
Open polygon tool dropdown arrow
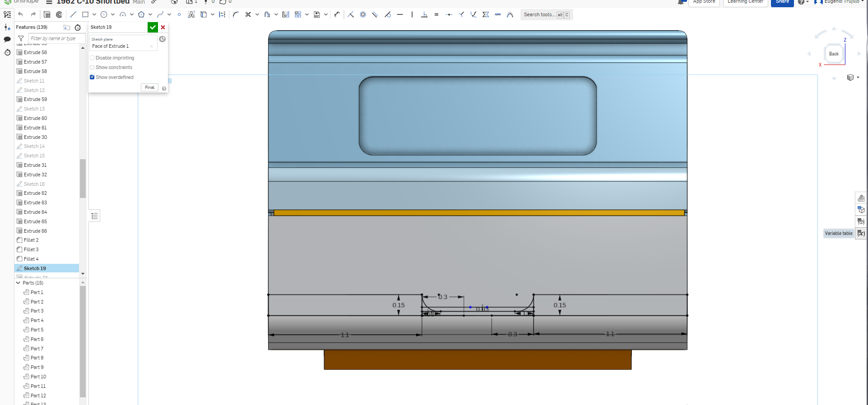[150, 14]
